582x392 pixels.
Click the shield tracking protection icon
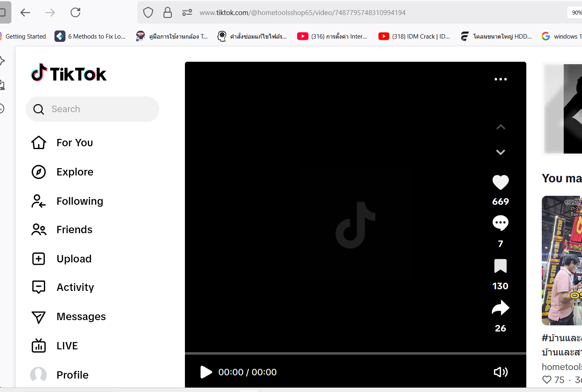click(x=148, y=13)
